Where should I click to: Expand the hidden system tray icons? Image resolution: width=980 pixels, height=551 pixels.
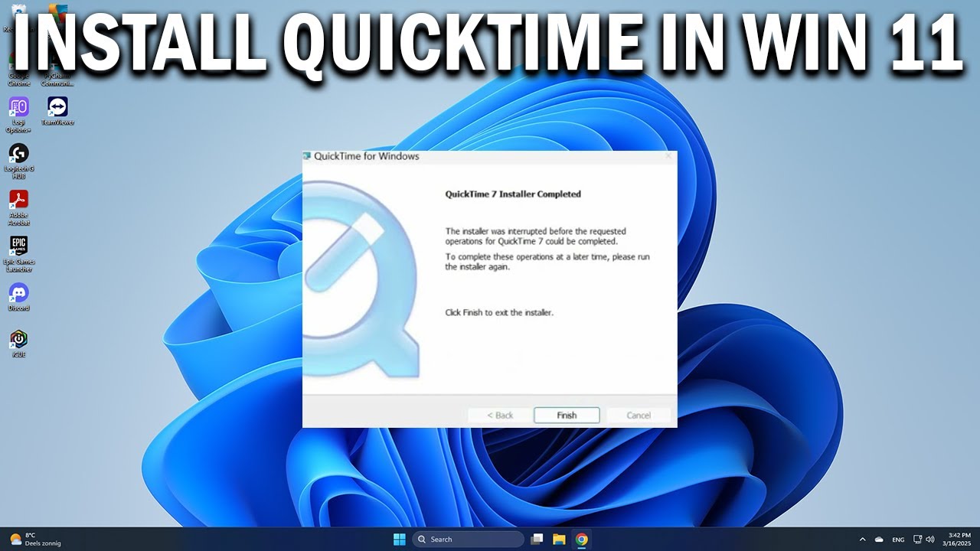(862, 540)
